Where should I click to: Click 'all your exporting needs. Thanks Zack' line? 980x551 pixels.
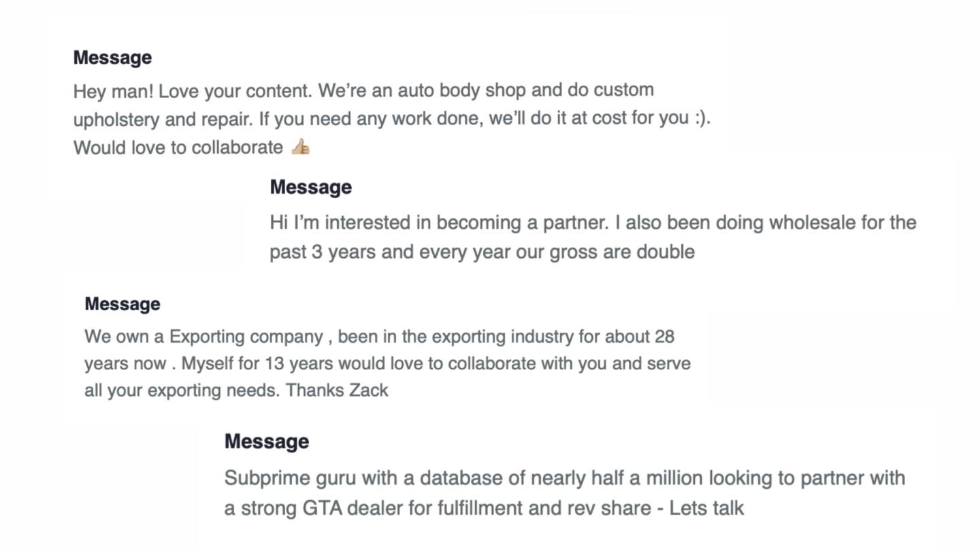coord(236,390)
